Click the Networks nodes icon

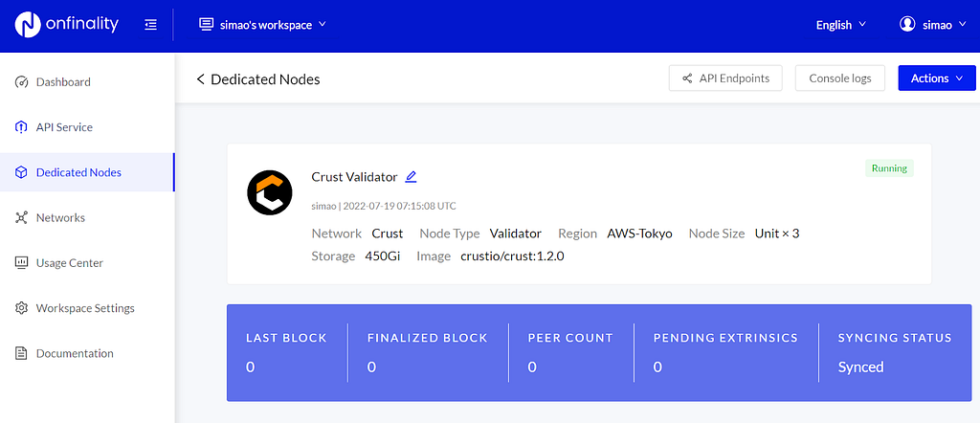click(x=22, y=218)
